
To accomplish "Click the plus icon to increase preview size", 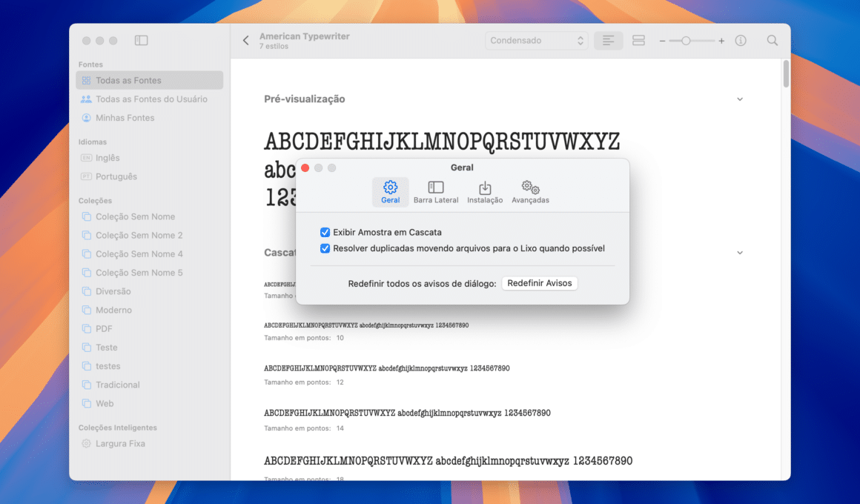I will 721,41.
